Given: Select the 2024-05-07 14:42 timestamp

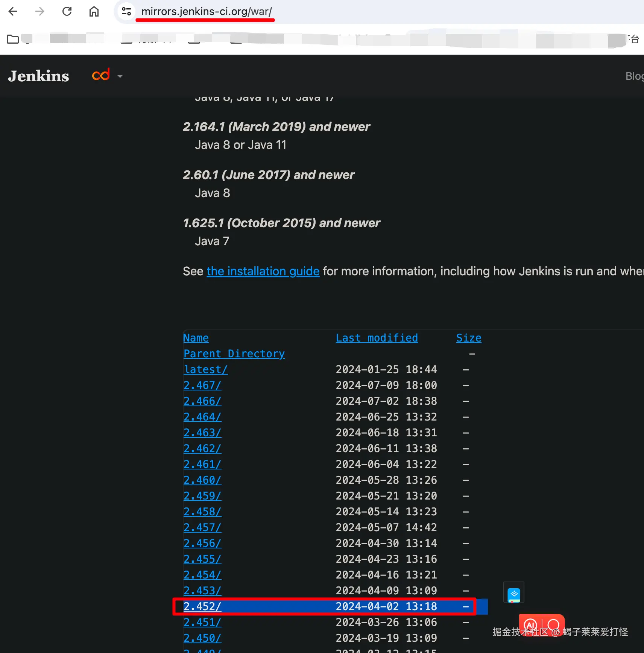Looking at the screenshot, I should pos(386,527).
